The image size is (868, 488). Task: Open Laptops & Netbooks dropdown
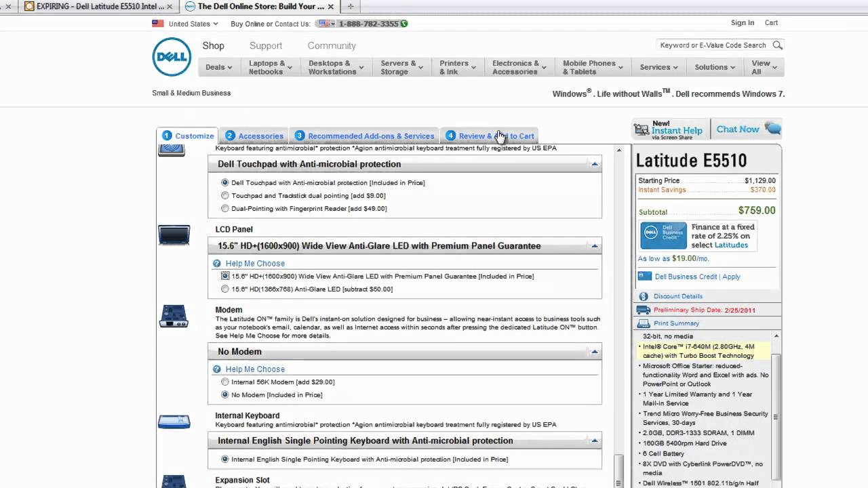click(270, 67)
